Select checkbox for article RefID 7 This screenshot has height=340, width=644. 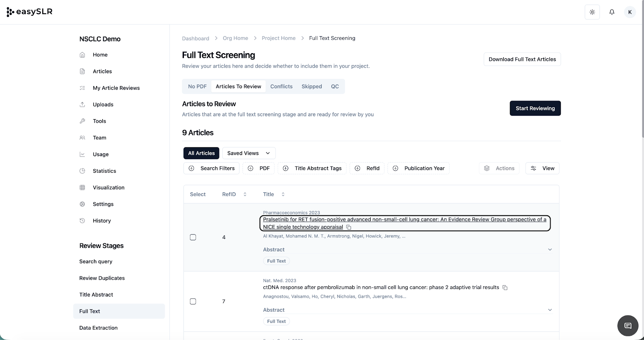[x=193, y=301]
